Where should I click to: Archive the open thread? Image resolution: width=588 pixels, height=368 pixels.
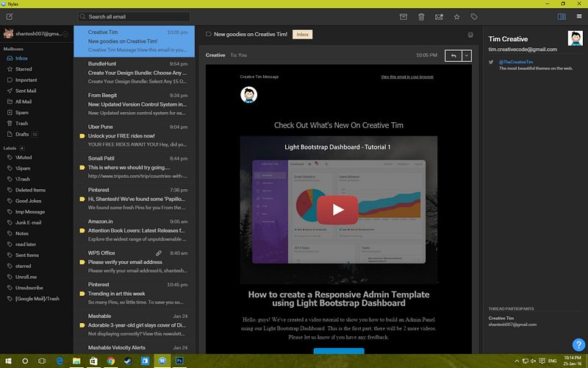(x=403, y=16)
